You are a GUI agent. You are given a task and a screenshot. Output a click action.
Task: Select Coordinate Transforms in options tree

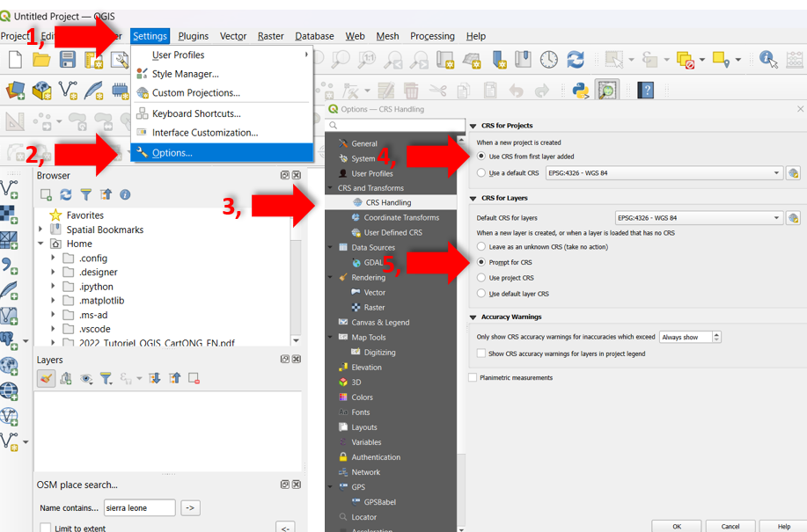tap(401, 217)
